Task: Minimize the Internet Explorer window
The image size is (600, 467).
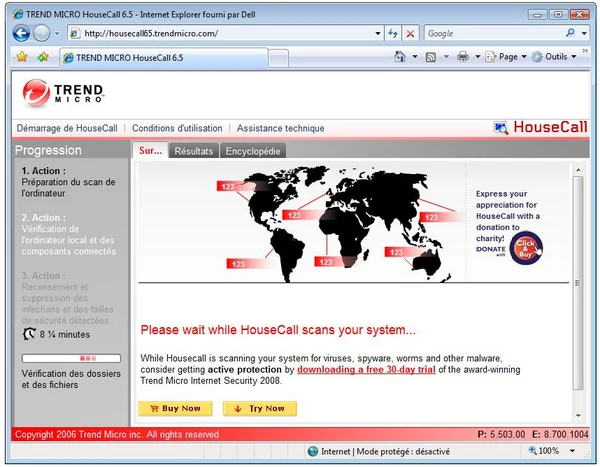Action: [537, 15]
